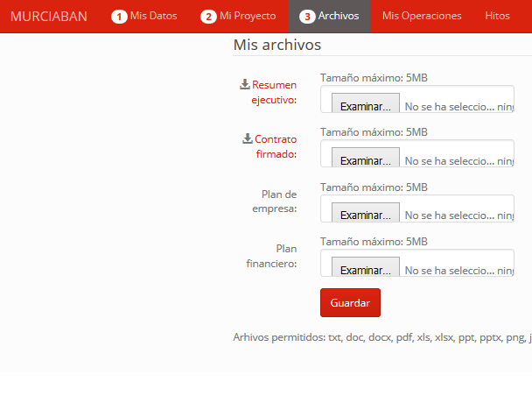The width and height of the screenshot is (532, 410).
Task: Click Examinar for Contrato firmado
Action: (x=366, y=158)
